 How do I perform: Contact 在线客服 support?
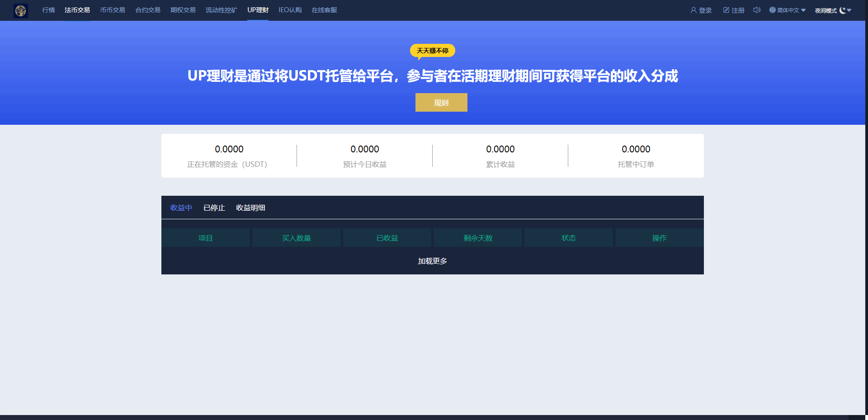pos(324,10)
